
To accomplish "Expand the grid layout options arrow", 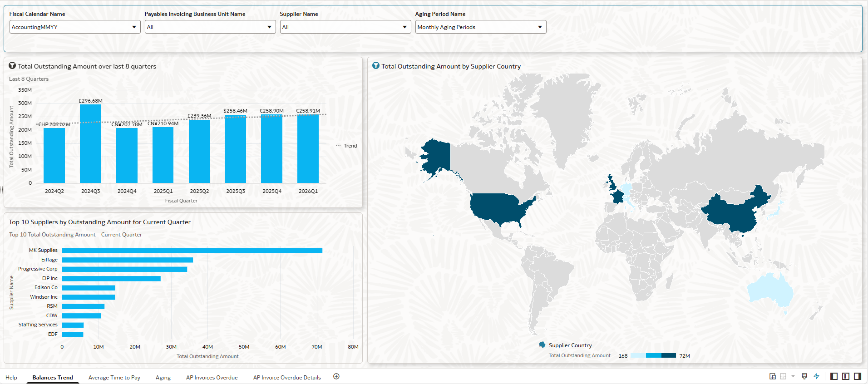I will pos(793,376).
